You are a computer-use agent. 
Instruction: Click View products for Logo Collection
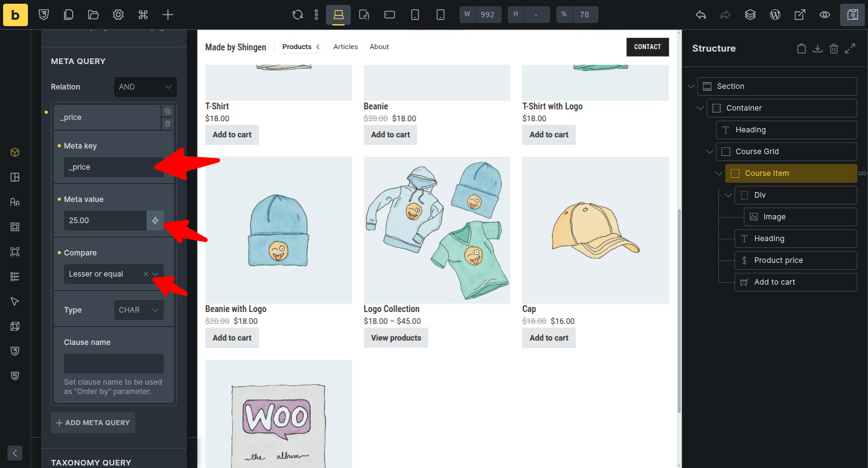(396, 338)
